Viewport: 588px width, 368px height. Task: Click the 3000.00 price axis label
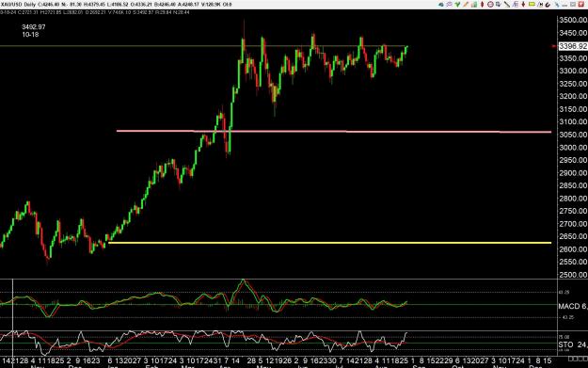coord(573,148)
